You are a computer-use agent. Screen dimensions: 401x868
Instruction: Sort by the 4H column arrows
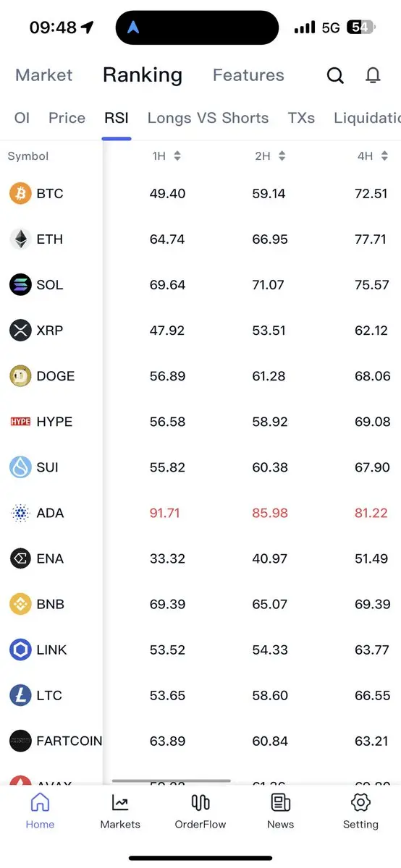[385, 156]
